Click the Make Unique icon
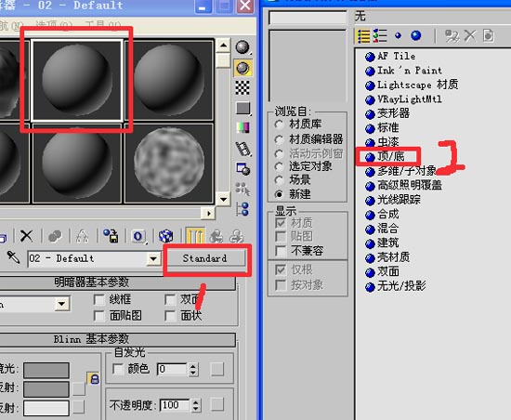 82,236
